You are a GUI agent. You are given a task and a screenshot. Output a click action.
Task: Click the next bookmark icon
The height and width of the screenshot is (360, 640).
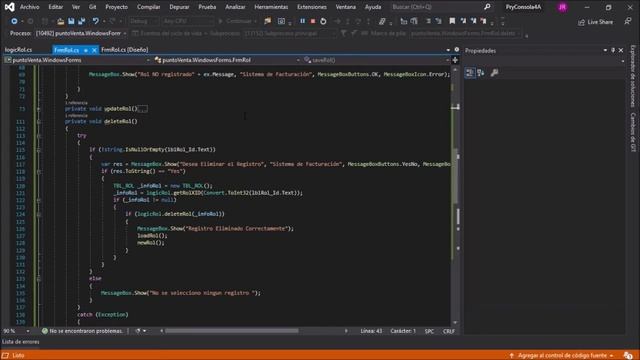click(473, 21)
